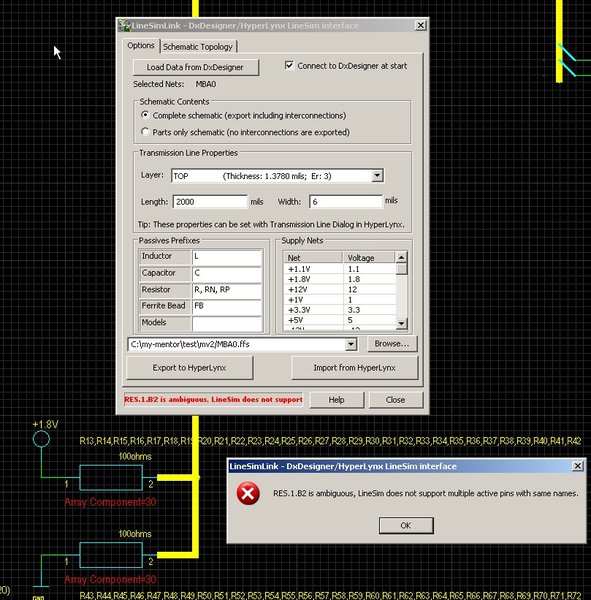Close the error message box with X
The width and height of the screenshot is (591, 600).
tap(577, 466)
